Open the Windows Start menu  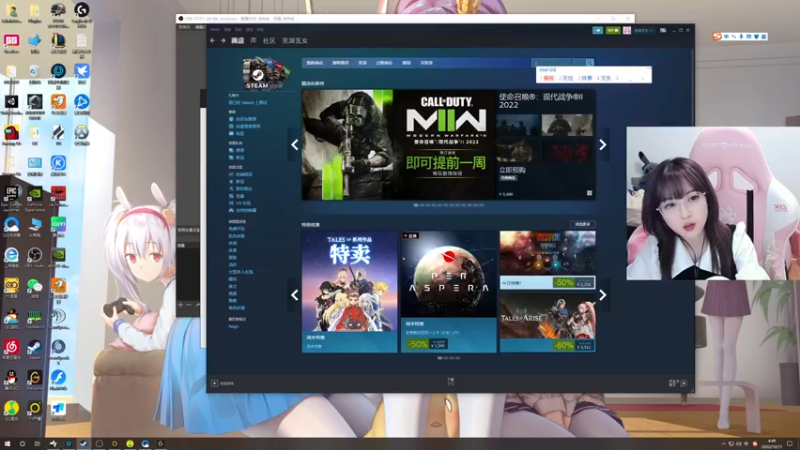[7, 444]
